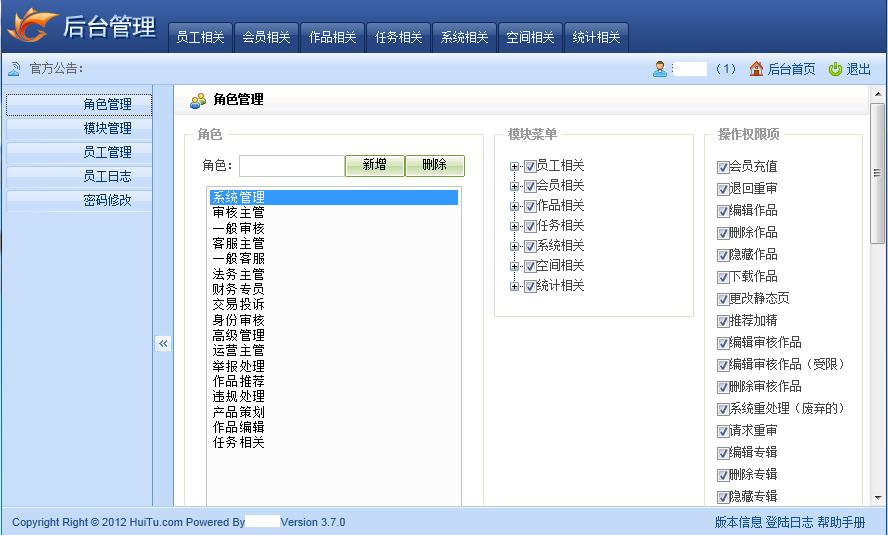Click the green power icon for 退出
This screenshot has width=888, height=535.
pos(835,69)
